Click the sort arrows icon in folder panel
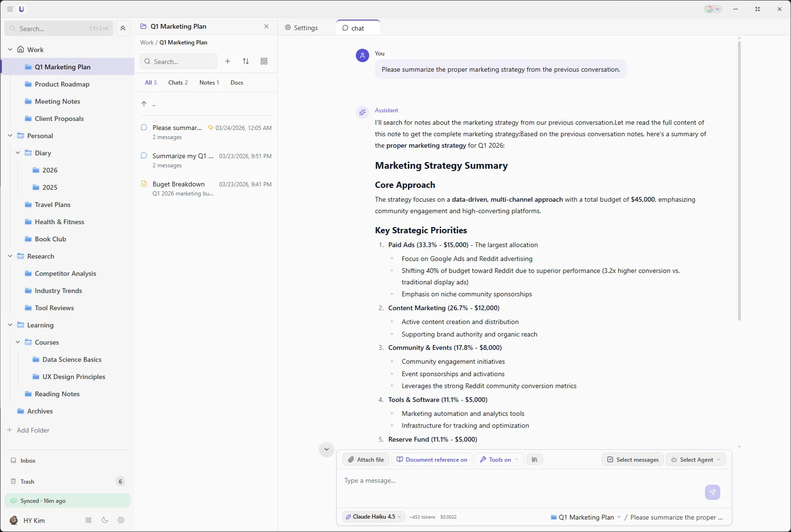This screenshot has height=532, width=791. pyautogui.click(x=246, y=61)
